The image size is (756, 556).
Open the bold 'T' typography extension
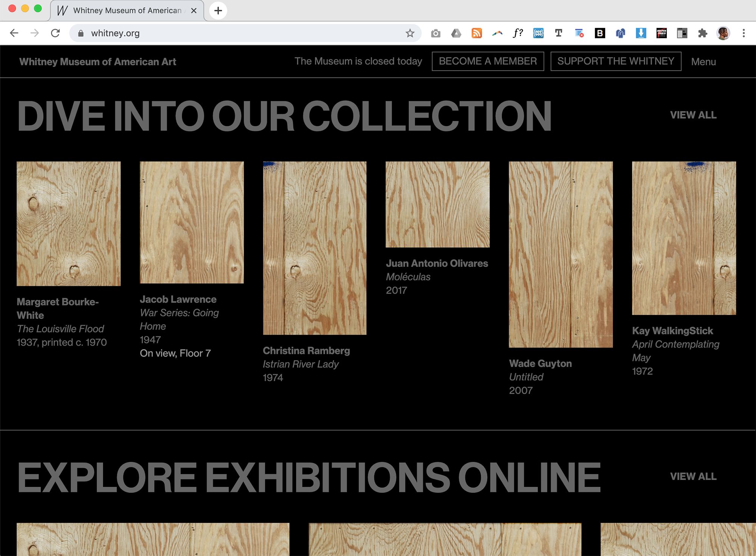click(x=559, y=33)
